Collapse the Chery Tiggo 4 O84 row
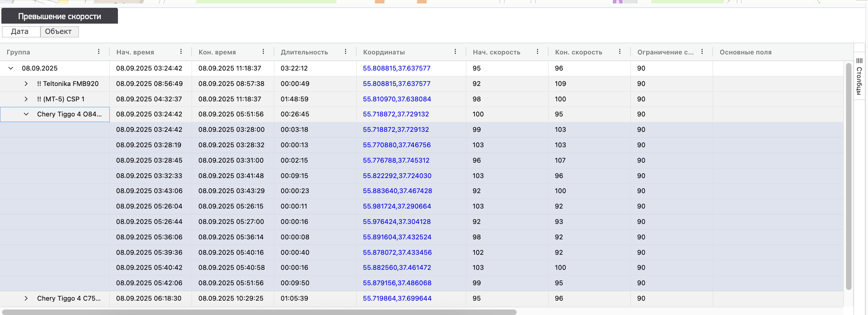 pos(26,114)
